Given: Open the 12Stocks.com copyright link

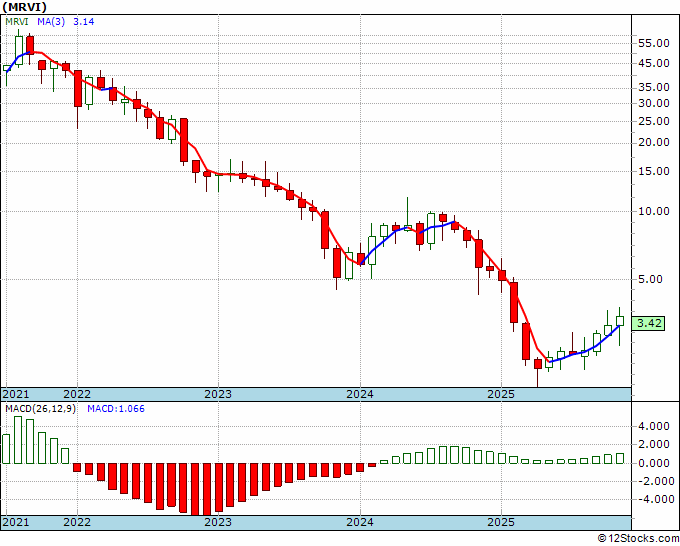Looking at the screenshot, I should 638,539.
